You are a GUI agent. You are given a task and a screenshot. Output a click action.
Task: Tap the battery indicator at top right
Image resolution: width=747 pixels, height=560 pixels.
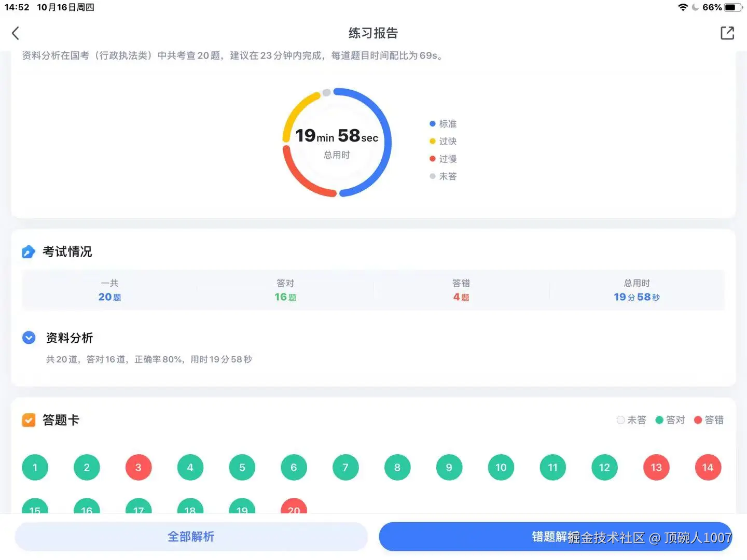click(x=734, y=7)
